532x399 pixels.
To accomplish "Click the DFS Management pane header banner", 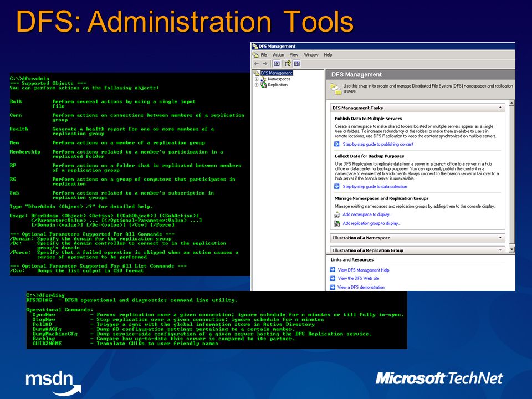I will [421, 75].
